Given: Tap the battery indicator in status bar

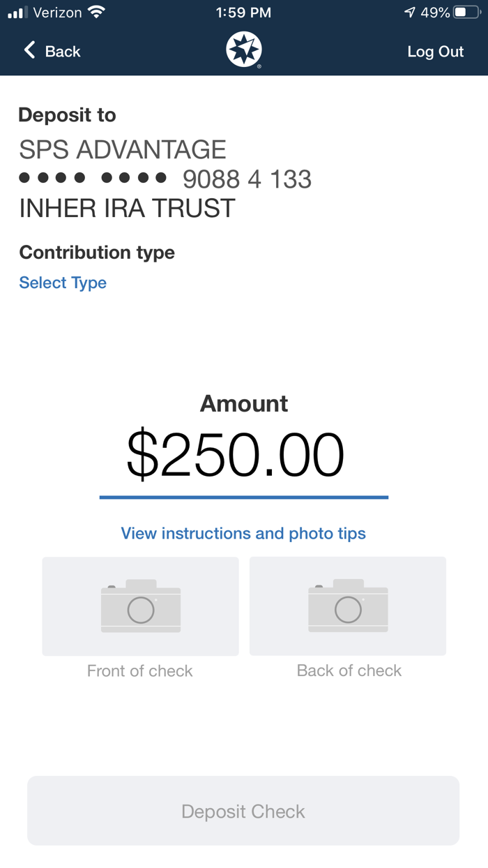Looking at the screenshot, I should coord(466,11).
